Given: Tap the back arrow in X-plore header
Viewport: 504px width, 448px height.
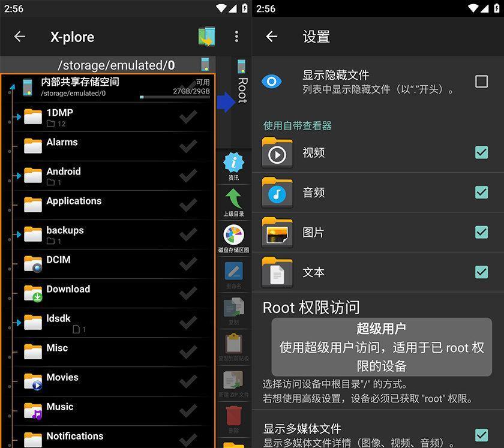Looking at the screenshot, I should pyautogui.click(x=20, y=37).
